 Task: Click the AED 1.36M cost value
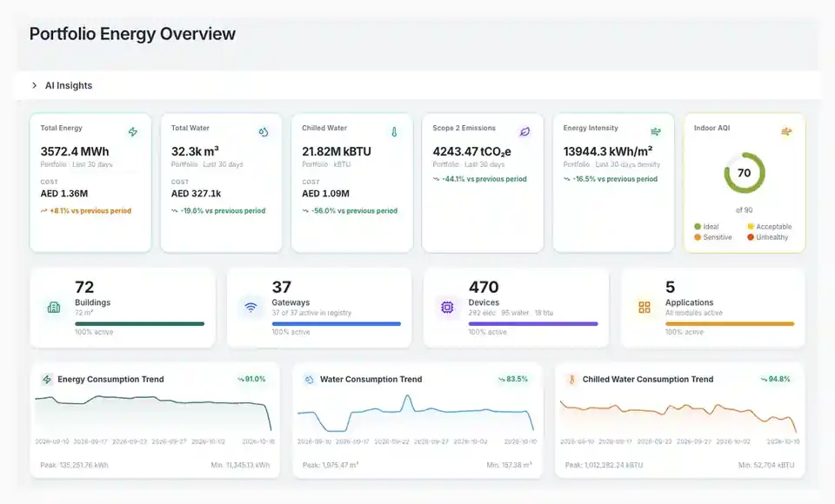[63, 194]
